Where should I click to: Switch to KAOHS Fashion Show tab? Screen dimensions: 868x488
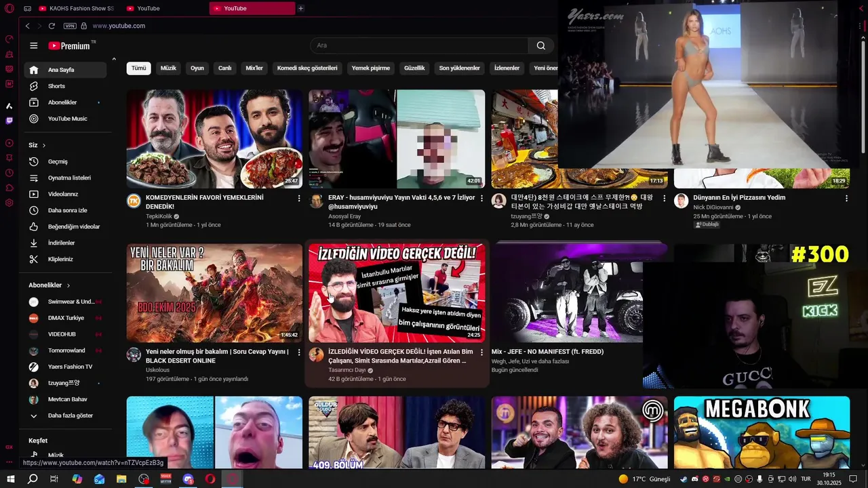pos(77,8)
